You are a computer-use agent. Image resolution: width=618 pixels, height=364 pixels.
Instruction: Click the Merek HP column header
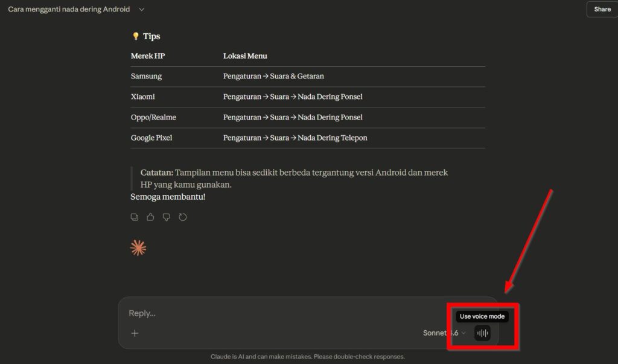point(148,56)
